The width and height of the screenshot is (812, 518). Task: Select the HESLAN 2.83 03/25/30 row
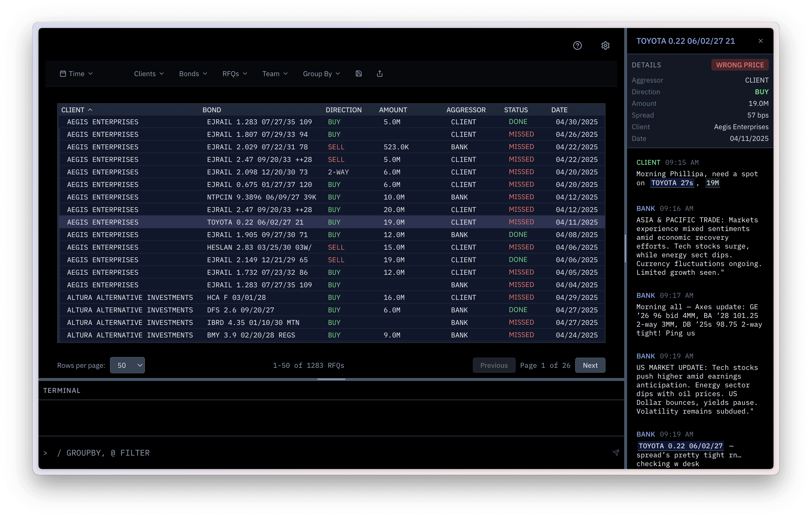pos(259,247)
